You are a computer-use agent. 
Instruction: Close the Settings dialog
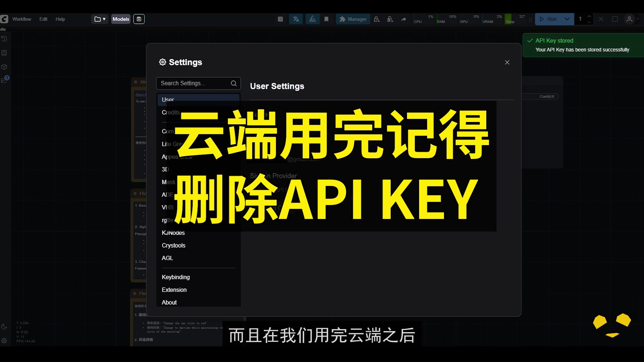click(x=507, y=62)
